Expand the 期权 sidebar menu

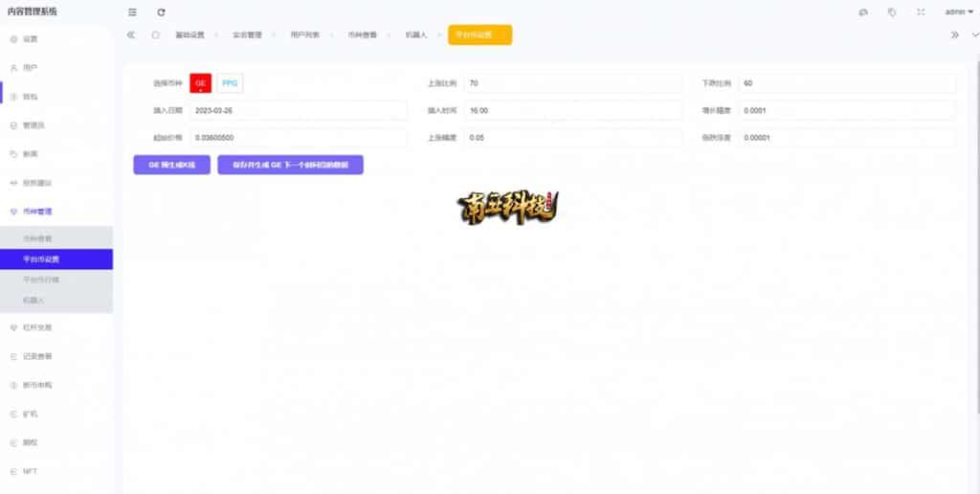coord(56,442)
